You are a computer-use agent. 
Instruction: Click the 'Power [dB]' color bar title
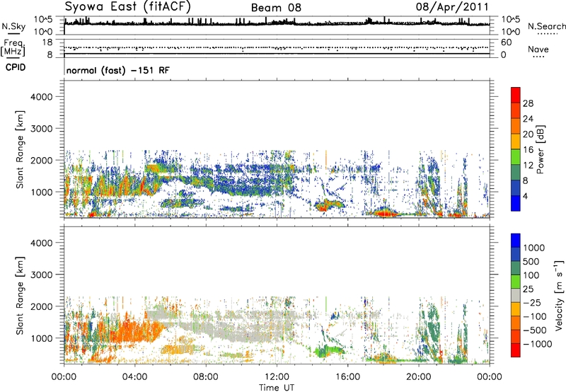(x=540, y=149)
